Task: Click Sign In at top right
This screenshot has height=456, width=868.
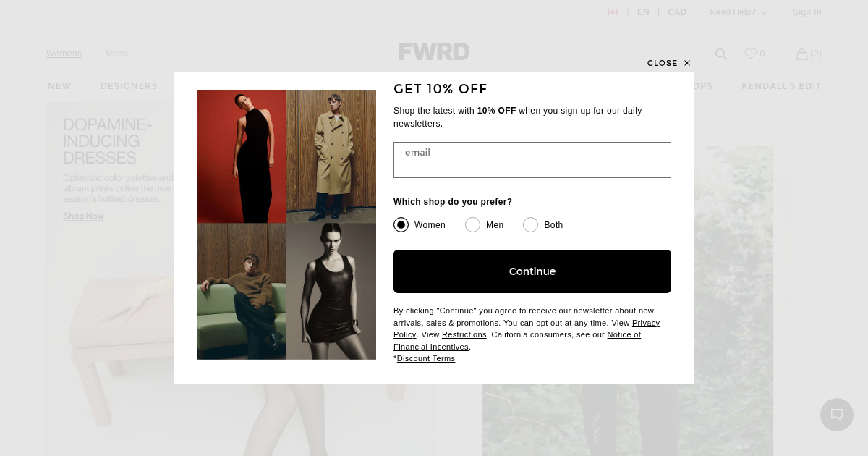Action: (x=807, y=12)
